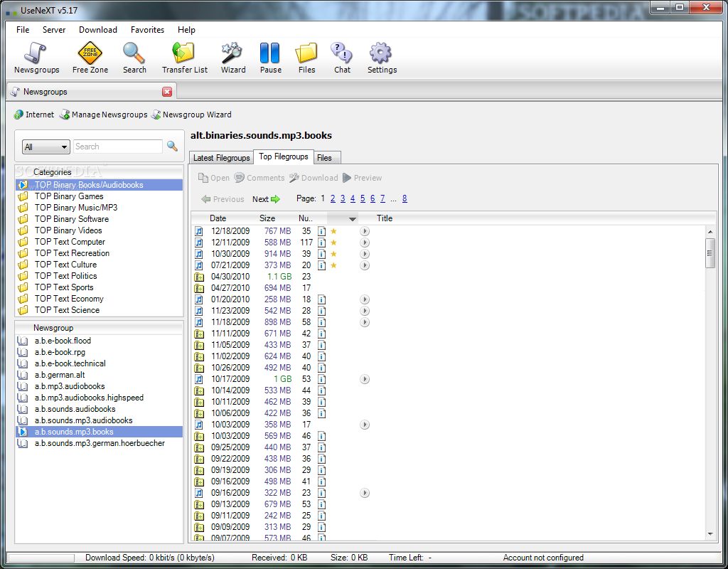728x569 pixels.
Task: Open the File menu
Action: (22, 29)
